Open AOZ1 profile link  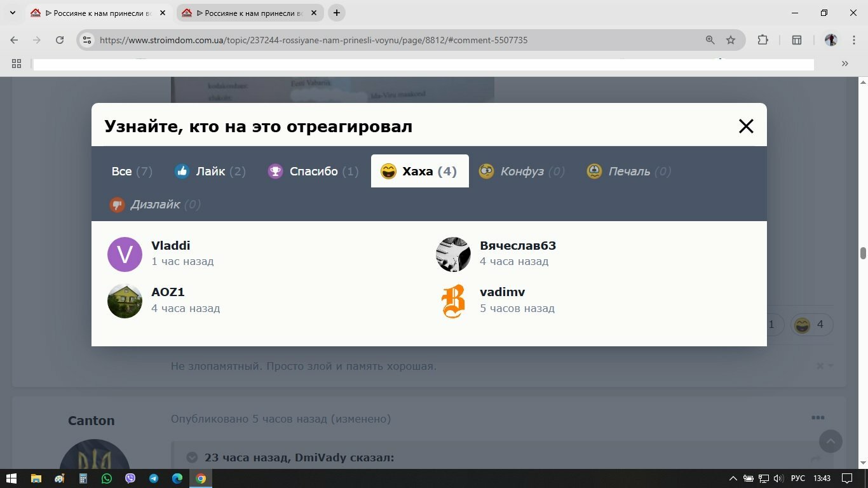coord(168,292)
